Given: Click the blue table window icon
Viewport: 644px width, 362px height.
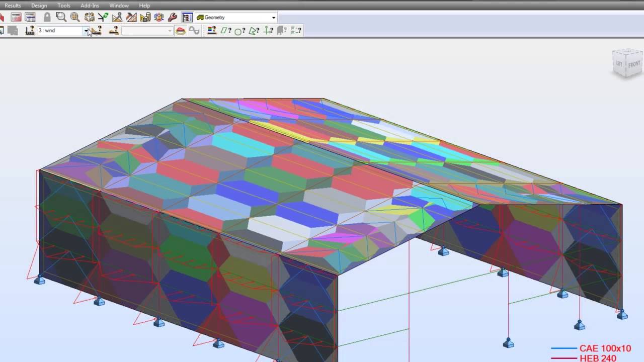Looking at the screenshot, I should [30, 18].
